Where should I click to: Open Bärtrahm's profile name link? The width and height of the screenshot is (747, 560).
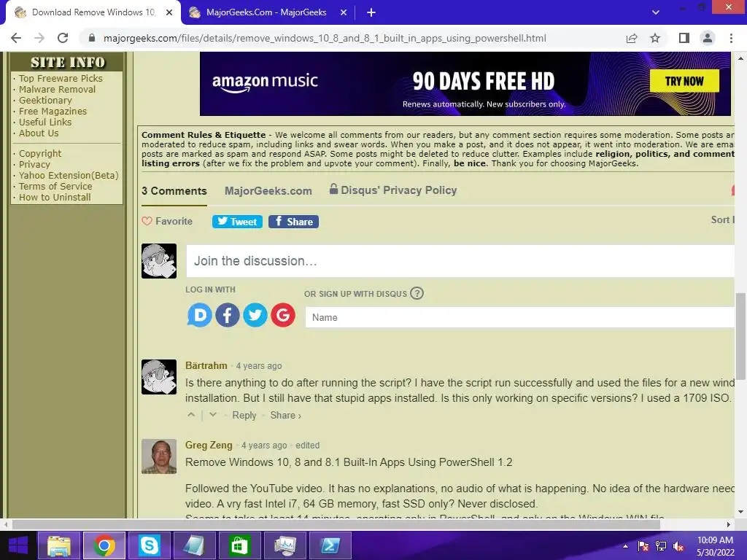[x=206, y=366]
